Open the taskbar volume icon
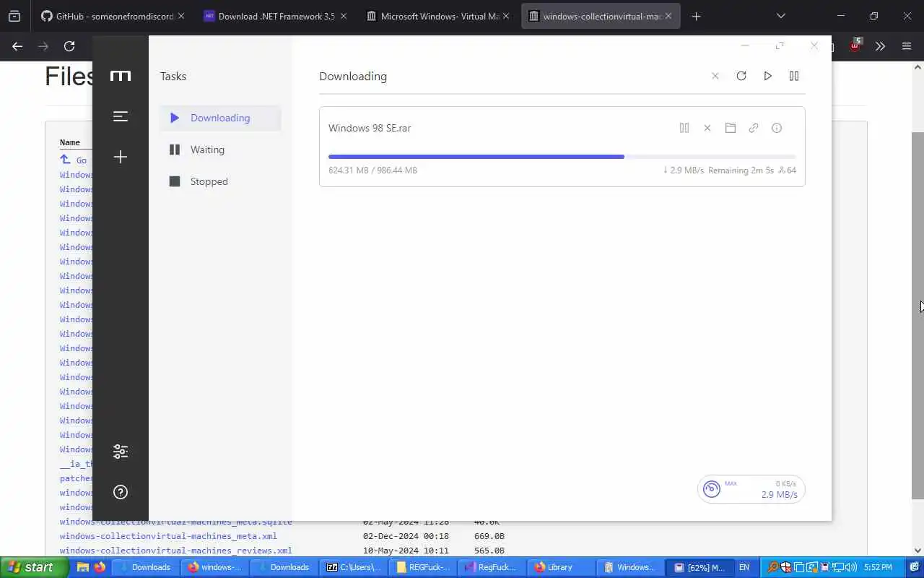 850,567
